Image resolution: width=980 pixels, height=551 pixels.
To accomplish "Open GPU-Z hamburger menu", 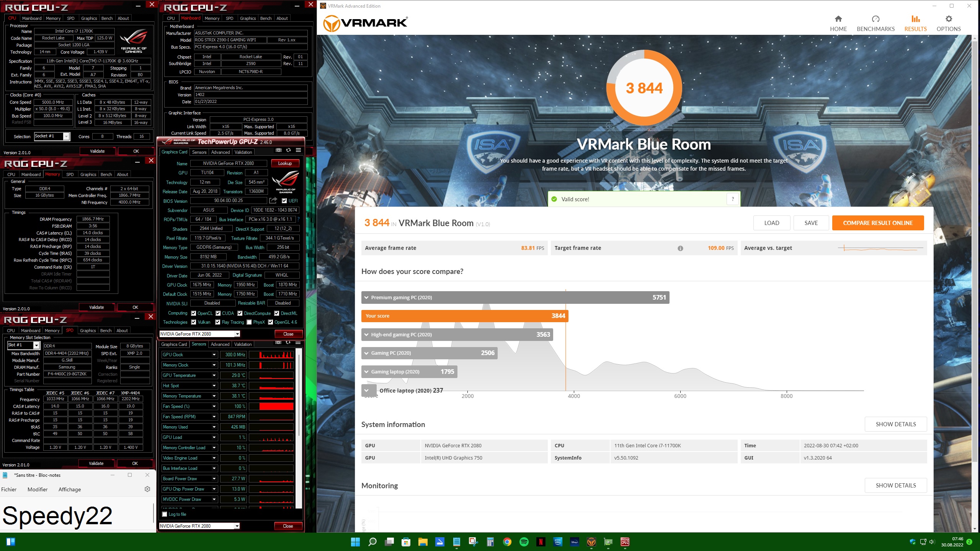I will pyautogui.click(x=298, y=150).
